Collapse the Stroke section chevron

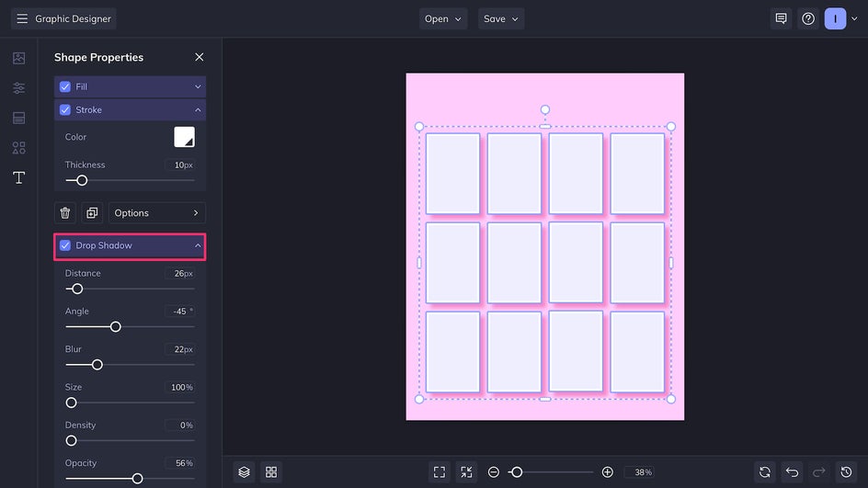click(x=198, y=110)
